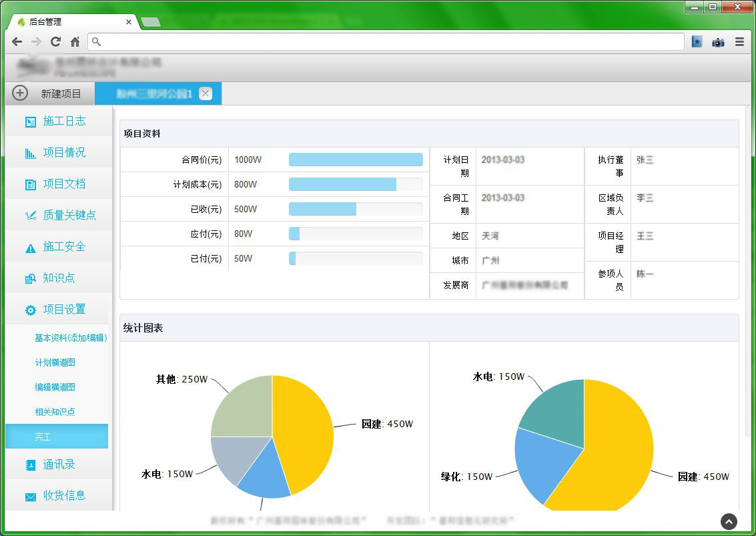Close the blue project tab
Image resolution: width=756 pixels, height=536 pixels.
pos(206,93)
